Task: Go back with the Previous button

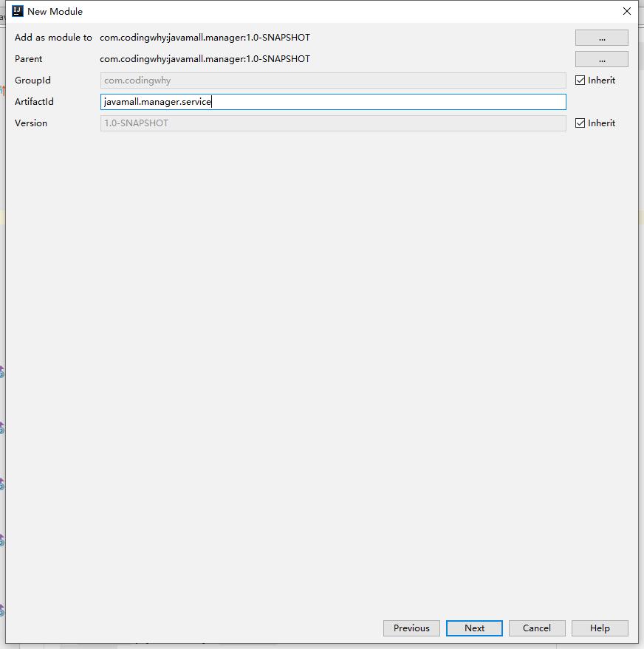Action: [411, 628]
